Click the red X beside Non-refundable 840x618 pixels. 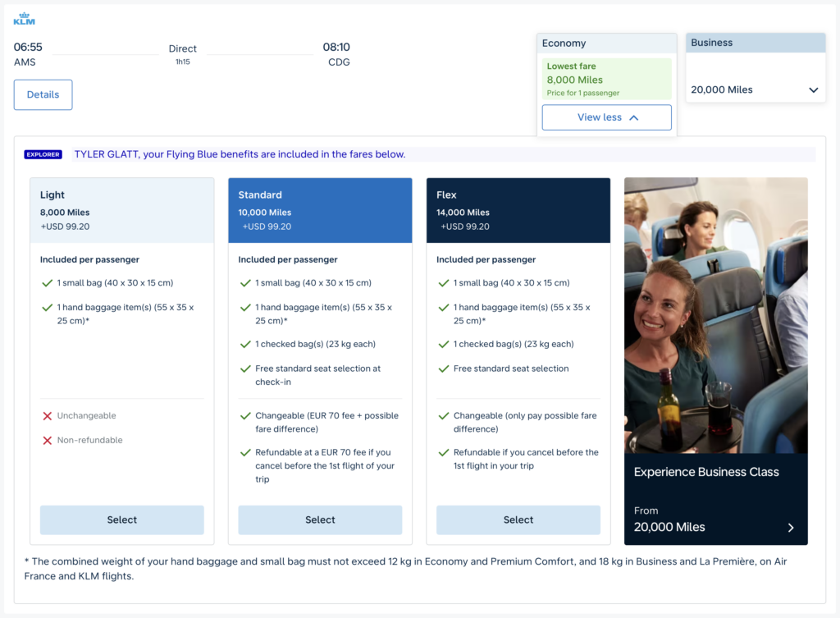pyautogui.click(x=47, y=441)
